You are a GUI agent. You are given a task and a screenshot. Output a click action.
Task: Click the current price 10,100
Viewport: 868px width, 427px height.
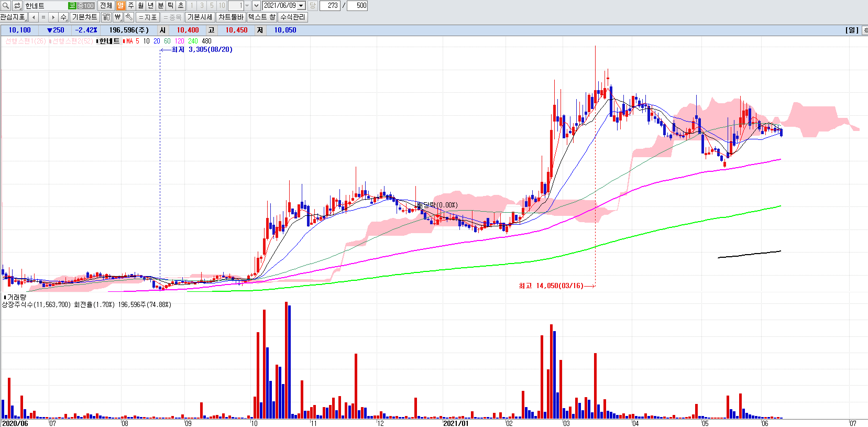[20, 30]
